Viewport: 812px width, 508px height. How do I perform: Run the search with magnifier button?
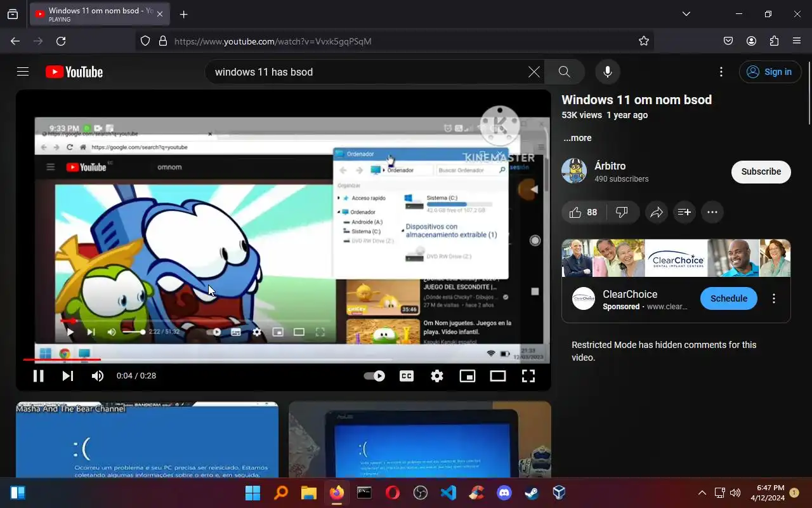(x=565, y=72)
